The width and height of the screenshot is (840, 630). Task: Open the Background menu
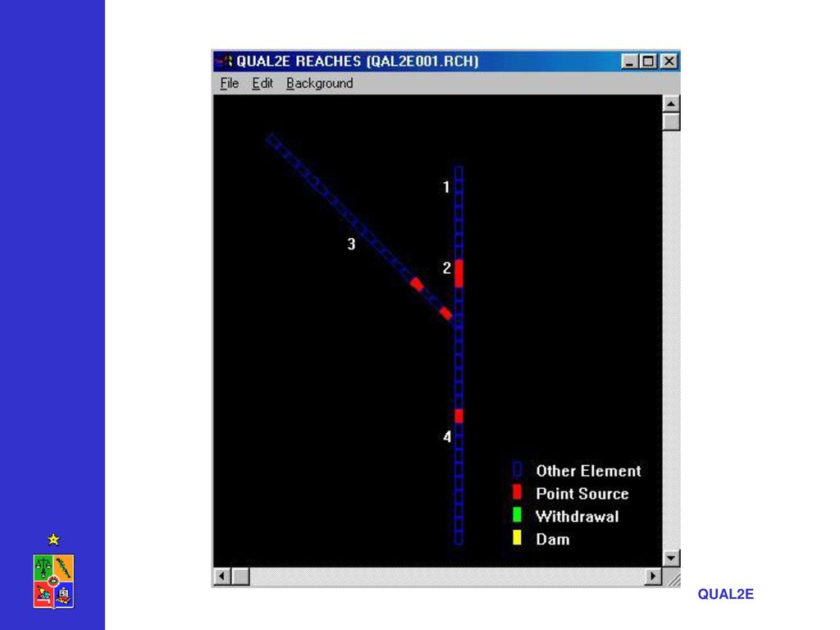tap(319, 84)
